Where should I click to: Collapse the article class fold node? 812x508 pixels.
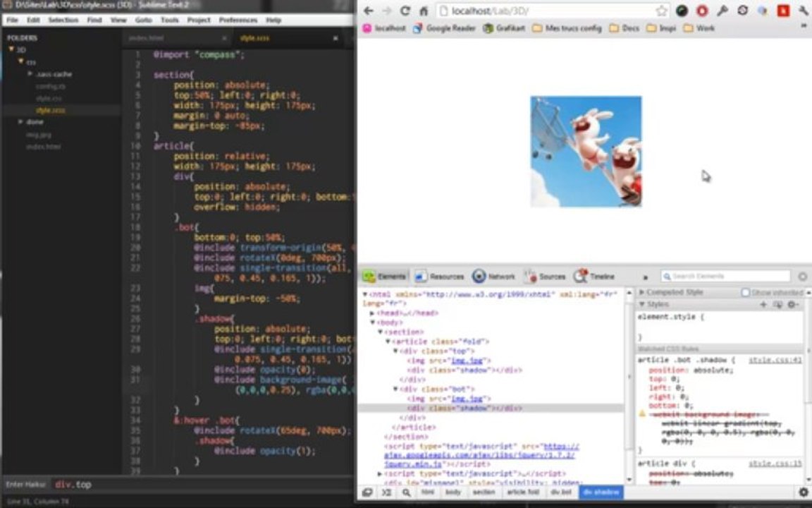(x=388, y=341)
